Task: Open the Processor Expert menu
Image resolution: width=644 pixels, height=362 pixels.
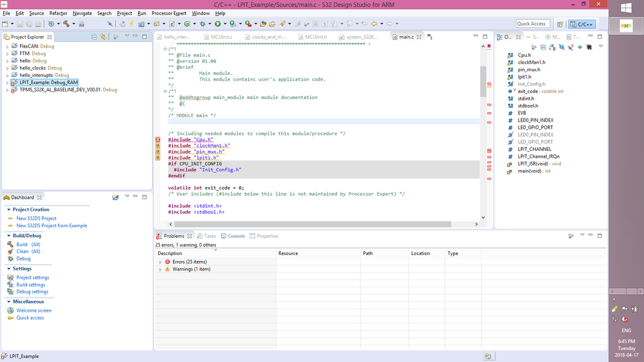Action: coord(169,13)
